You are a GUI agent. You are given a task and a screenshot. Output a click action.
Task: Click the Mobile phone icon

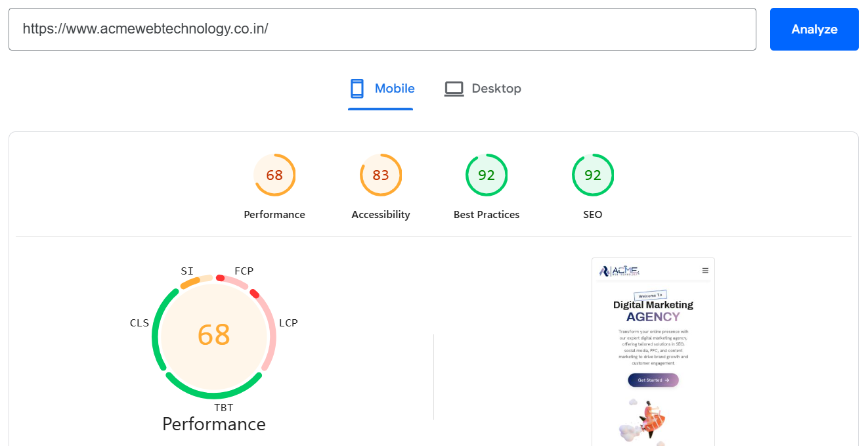click(x=357, y=88)
